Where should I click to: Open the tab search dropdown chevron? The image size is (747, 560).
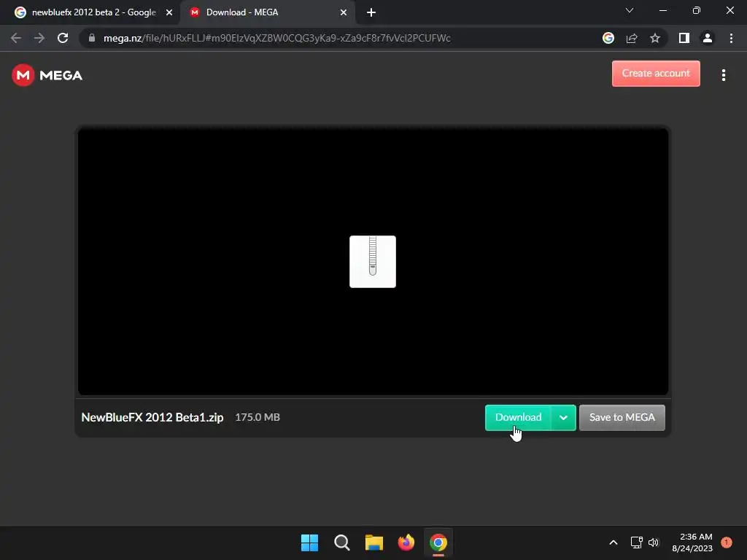tap(630, 10)
